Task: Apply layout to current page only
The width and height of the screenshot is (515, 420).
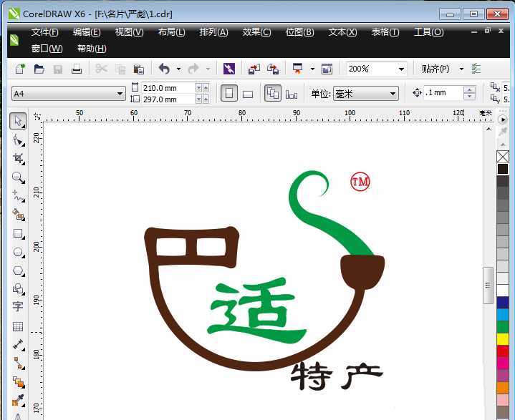Action: [x=292, y=94]
